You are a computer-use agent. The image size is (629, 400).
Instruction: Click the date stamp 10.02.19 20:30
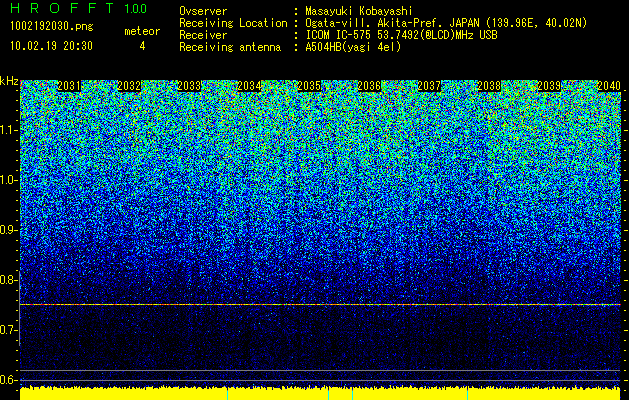click(51, 46)
